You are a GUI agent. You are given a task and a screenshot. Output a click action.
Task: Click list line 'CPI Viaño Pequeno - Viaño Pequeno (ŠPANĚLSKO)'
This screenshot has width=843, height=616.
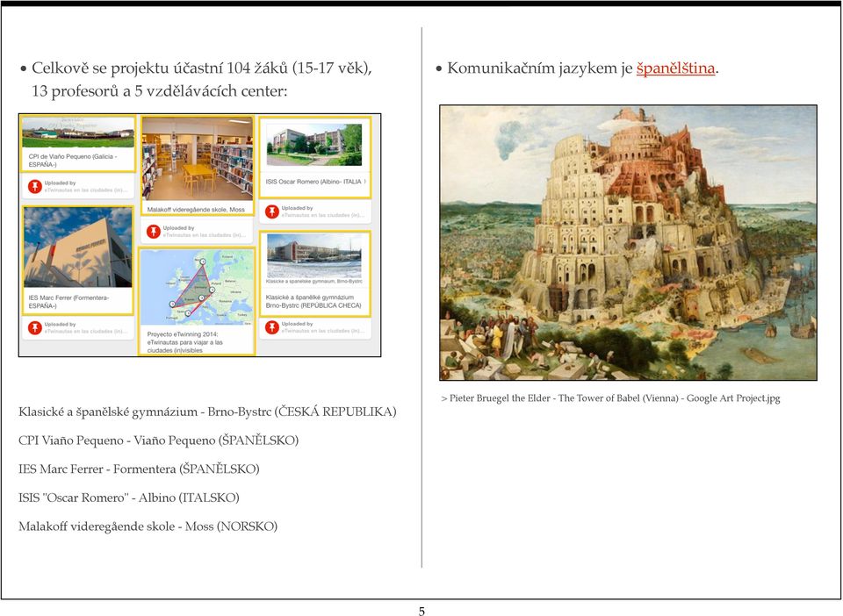(x=159, y=441)
